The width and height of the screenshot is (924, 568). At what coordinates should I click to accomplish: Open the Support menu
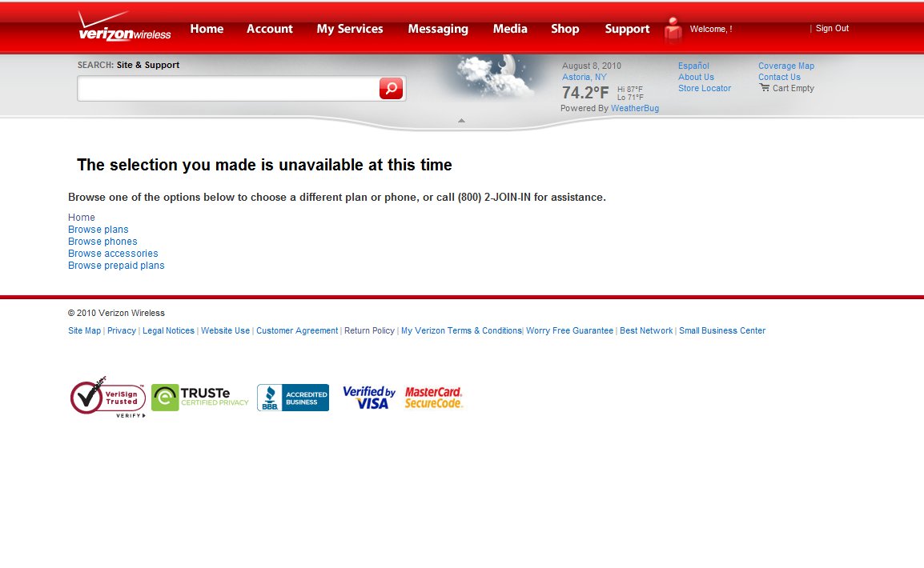627,29
